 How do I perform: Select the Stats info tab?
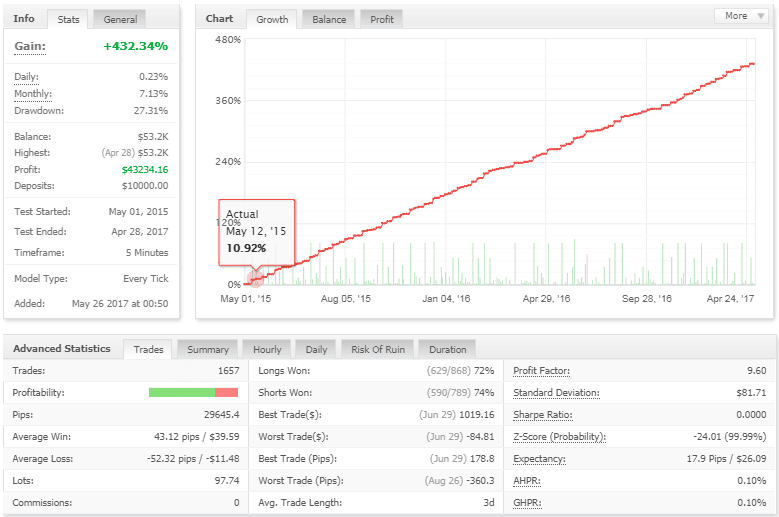coord(69,19)
